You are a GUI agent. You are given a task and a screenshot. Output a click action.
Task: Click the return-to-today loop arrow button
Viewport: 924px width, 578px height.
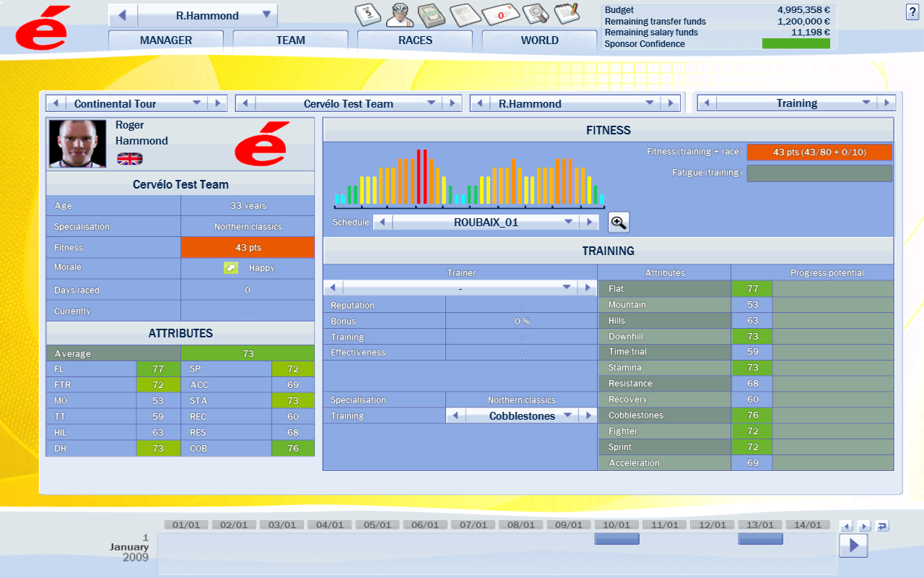[x=882, y=526]
